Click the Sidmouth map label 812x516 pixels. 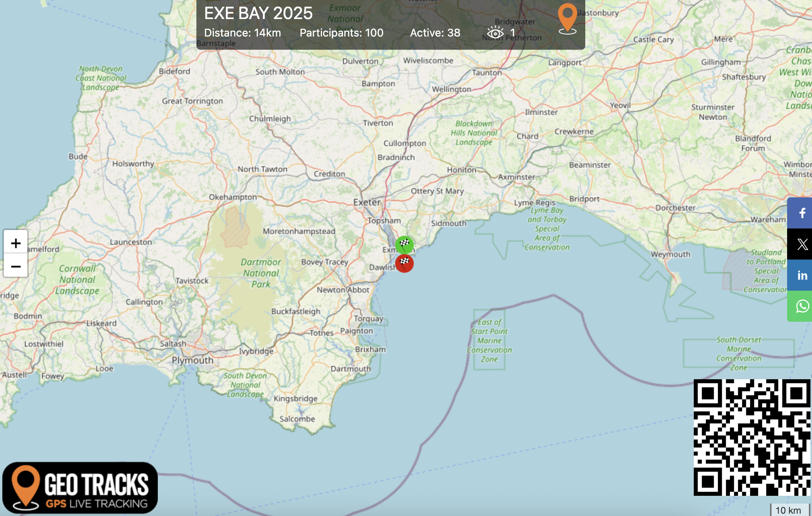pos(449,223)
